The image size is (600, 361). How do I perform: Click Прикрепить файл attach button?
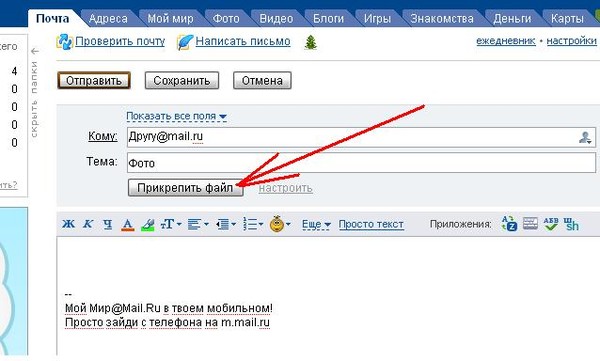click(x=185, y=188)
